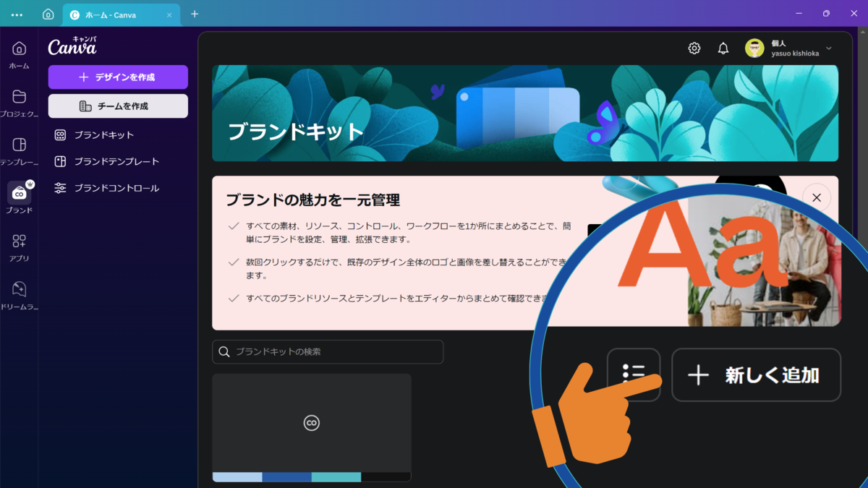
Task: Open notifications bell
Action: tap(723, 48)
